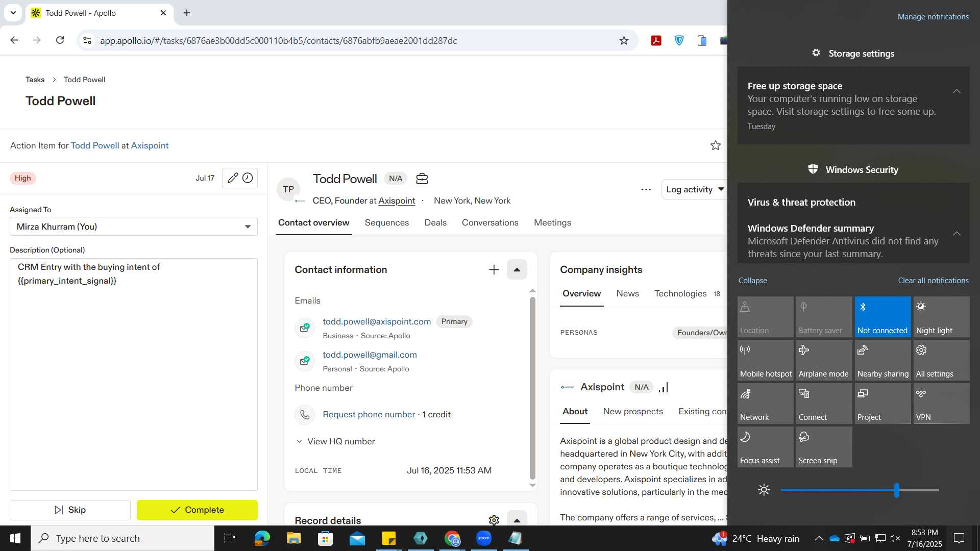This screenshot has width=980, height=551.
Task: Open Log activity dropdown
Action: (694, 190)
